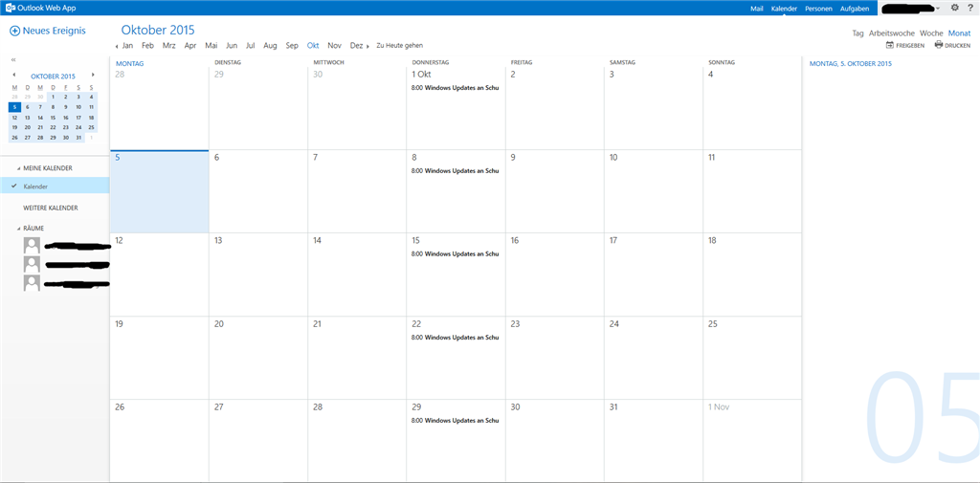Open the Aufgaben tab
This screenshot has width=980, height=483.
pos(855,9)
